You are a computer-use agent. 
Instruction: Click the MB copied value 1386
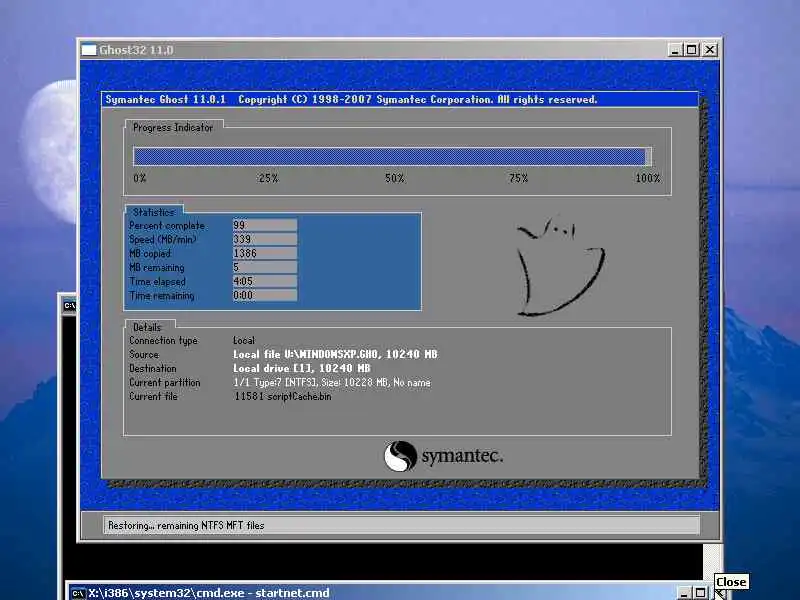pos(265,253)
